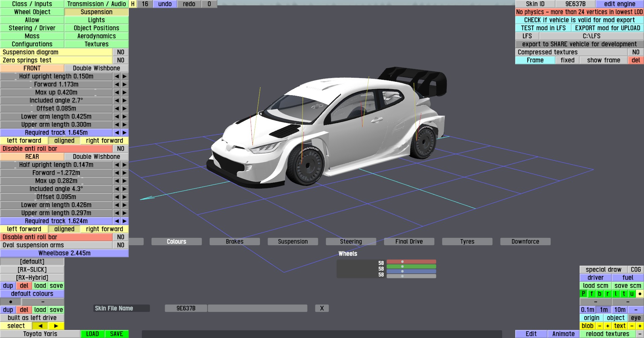This screenshot has height=338, width=644.
Task: Switch to the Lights tab
Action: click(x=96, y=20)
